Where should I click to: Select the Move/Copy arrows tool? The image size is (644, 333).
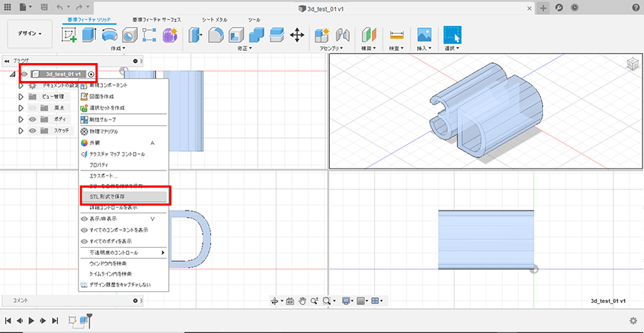click(298, 34)
